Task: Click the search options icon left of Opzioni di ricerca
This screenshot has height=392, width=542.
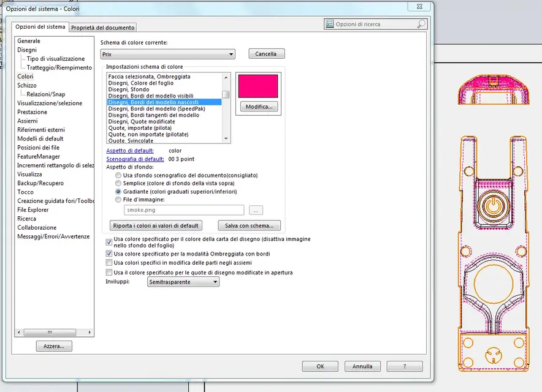Action: tap(329, 24)
